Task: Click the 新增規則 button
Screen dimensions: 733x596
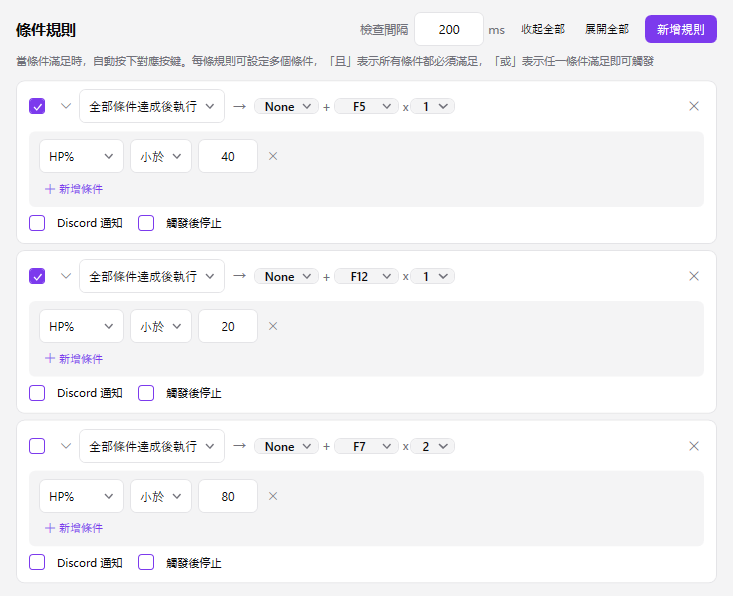Action: point(681,29)
